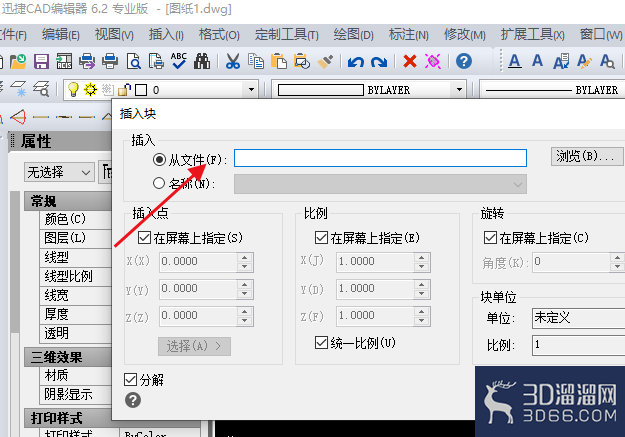This screenshot has width=625, height=437.
Task: Click the 三维效果 section header
Action: tap(68, 357)
